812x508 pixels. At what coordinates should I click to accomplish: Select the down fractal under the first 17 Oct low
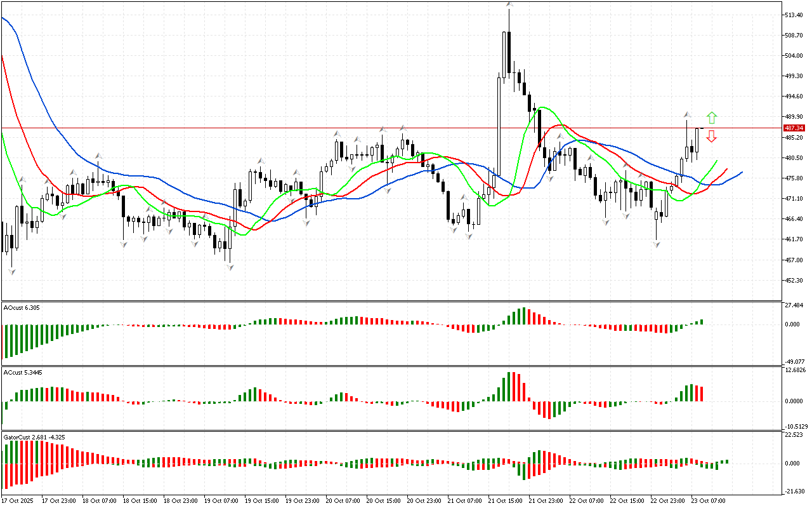[x=11, y=272]
